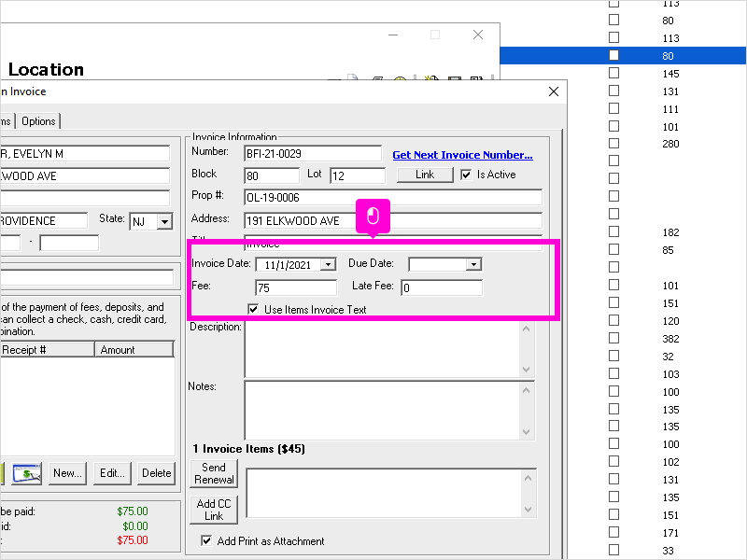Click the green $75.00 to-be-paid amount
747x560 pixels.
click(x=133, y=511)
